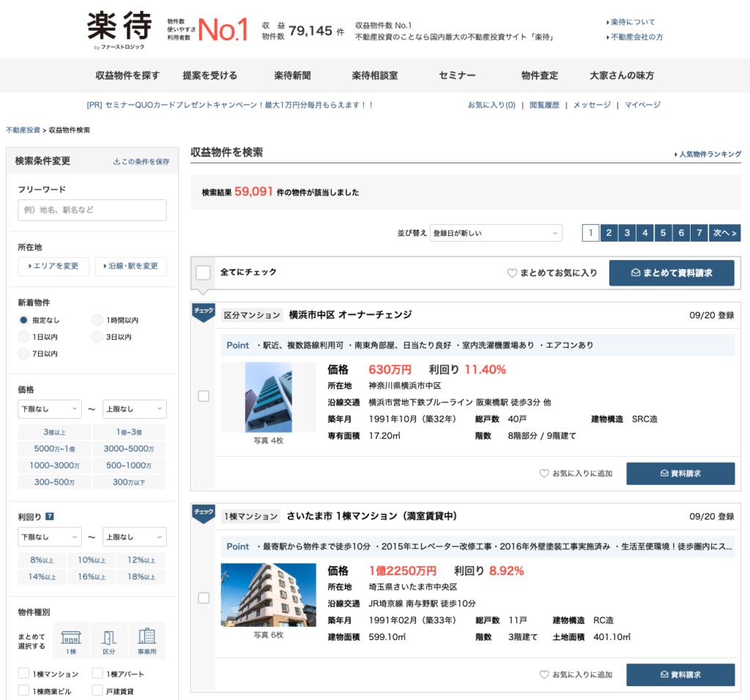Open セミナー menu
750x700 pixels.
point(457,75)
